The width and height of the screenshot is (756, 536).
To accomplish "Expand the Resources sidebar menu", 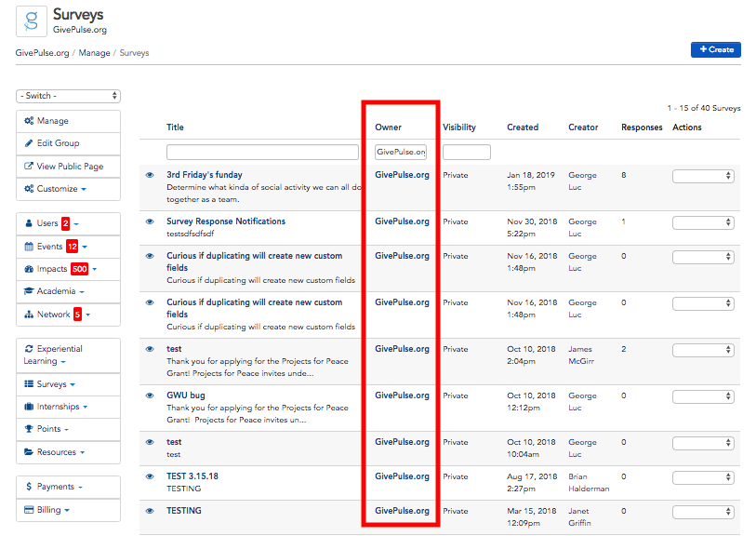I will [x=68, y=452].
